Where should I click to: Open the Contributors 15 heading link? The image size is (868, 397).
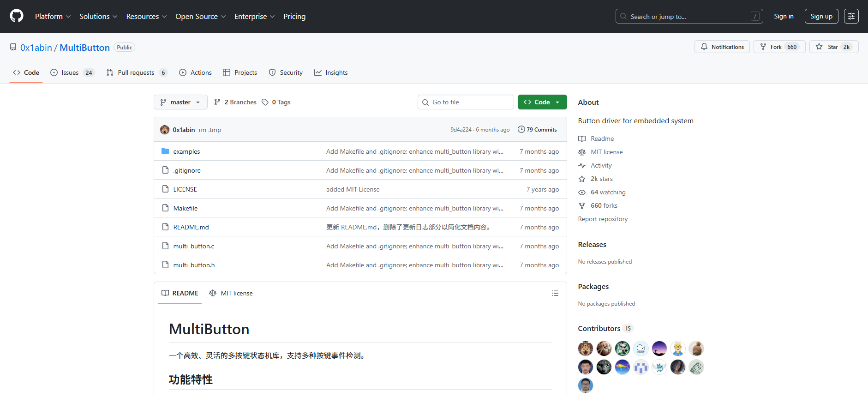[x=605, y=328]
